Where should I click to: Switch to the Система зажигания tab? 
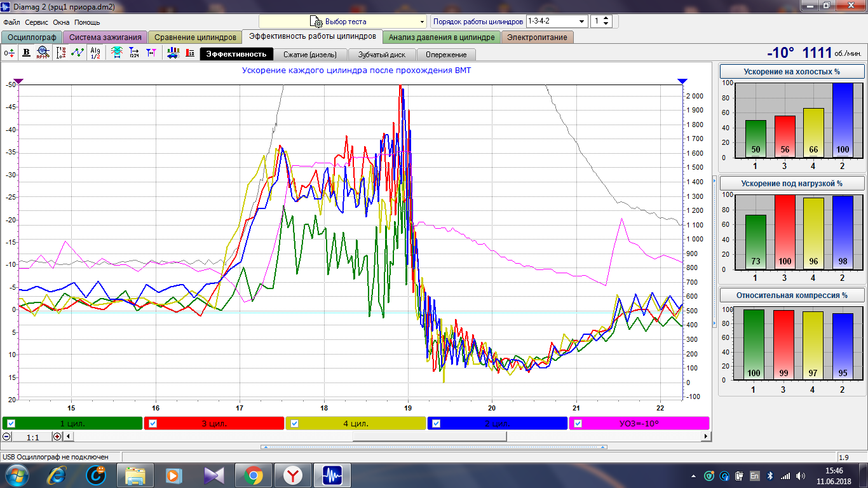point(105,37)
